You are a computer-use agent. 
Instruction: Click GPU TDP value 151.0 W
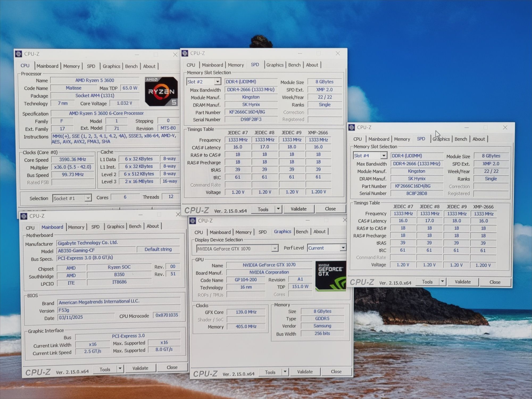(300, 286)
